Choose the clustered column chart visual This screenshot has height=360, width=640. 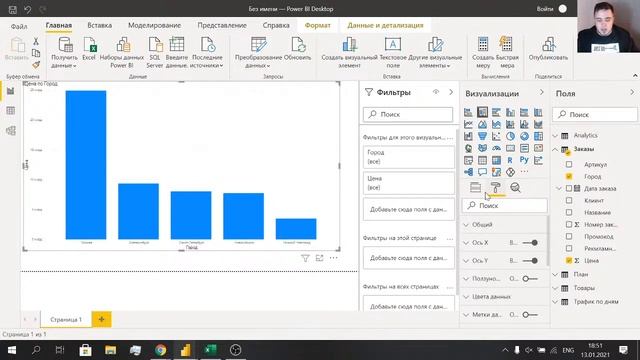[510, 112]
